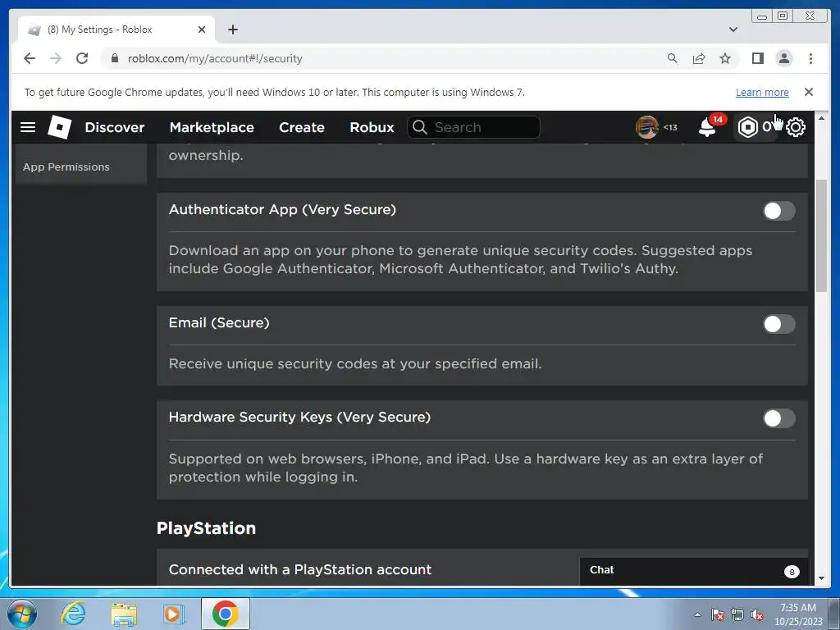Show hidden tray icons arrow
Image resolution: width=840 pixels, height=630 pixels.
coord(697,615)
